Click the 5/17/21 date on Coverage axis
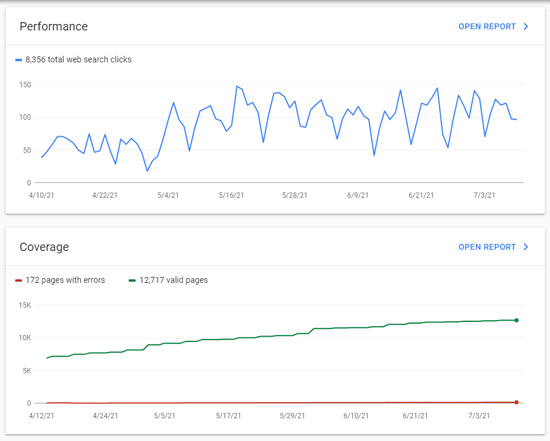 pyautogui.click(x=228, y=416)
